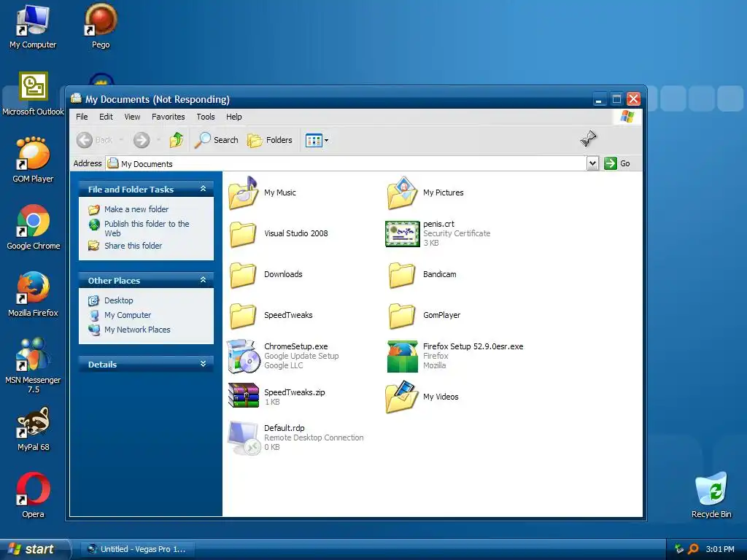The image size is (747, 560).
Task: Go to My Network Places link
Action: 137,330
